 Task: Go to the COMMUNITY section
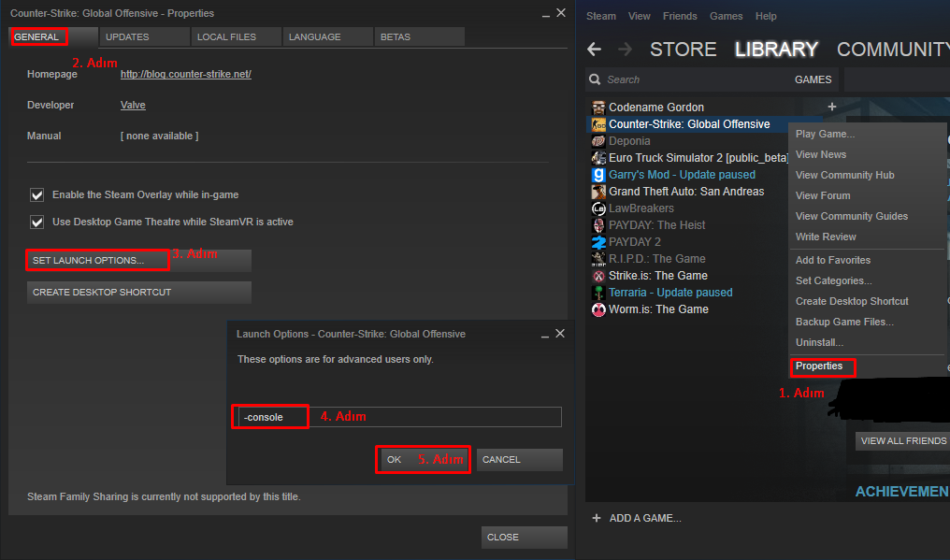click(x=893, y=50)
